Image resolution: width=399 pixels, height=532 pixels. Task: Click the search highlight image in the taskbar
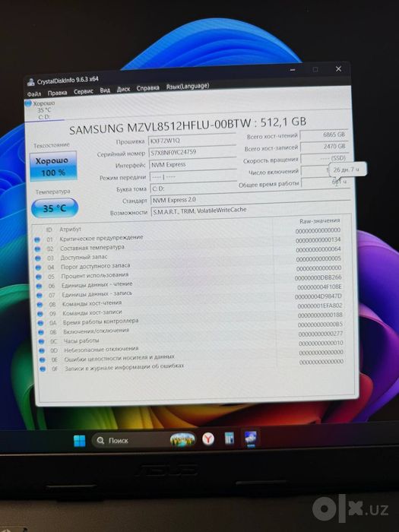point(183,439)
